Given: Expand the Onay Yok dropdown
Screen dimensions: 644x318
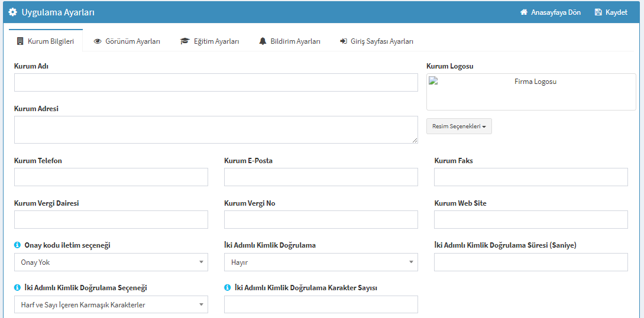Looking at the screenshot, I should (111, 262).
